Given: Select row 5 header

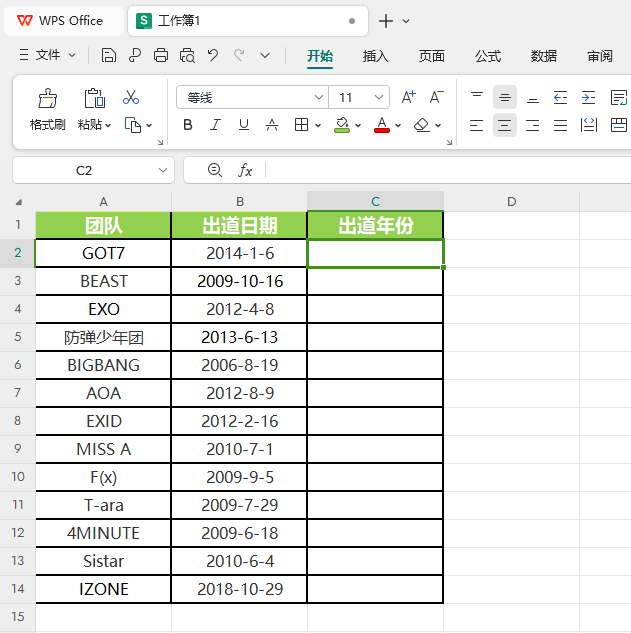Looking at the screenshot, I should coord(17,337).
